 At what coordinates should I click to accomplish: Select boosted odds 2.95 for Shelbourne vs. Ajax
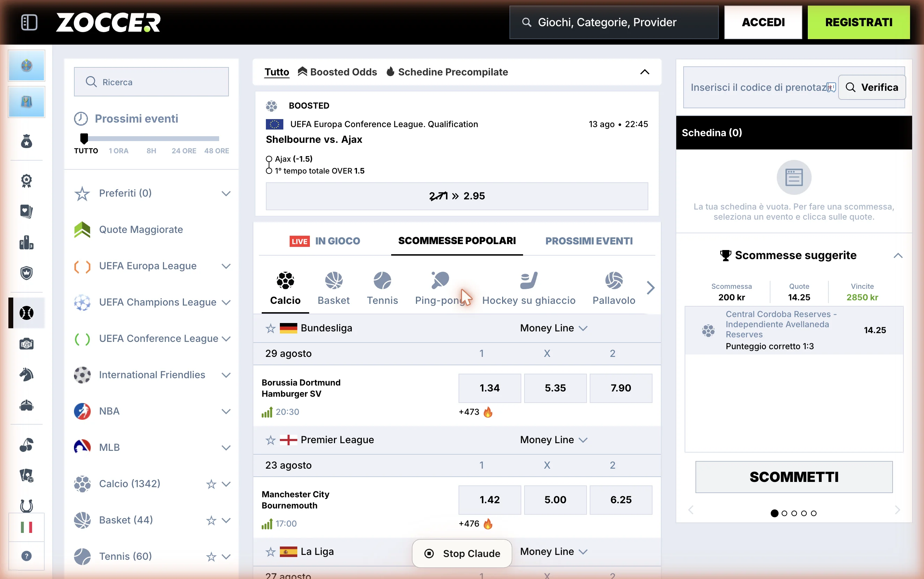pos(457,196)
